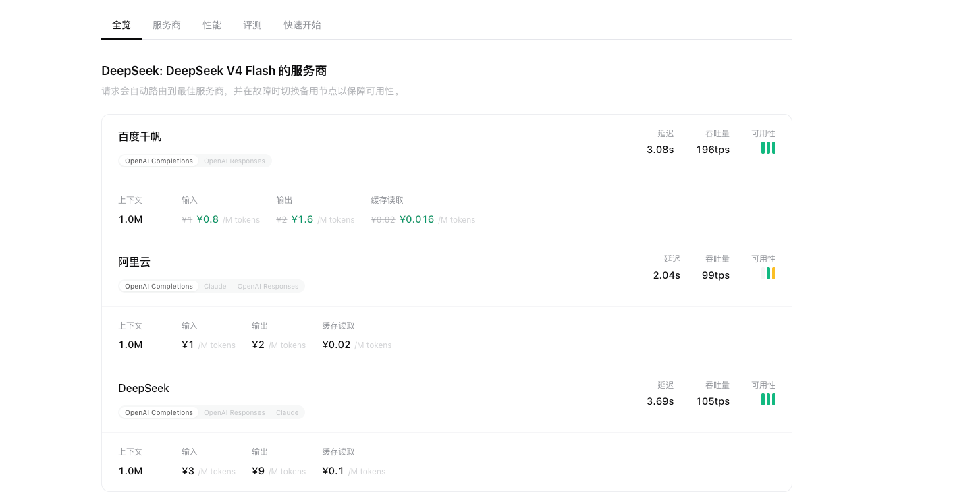Click the 1.0M context value for 阿里云

tap(131, 345)
